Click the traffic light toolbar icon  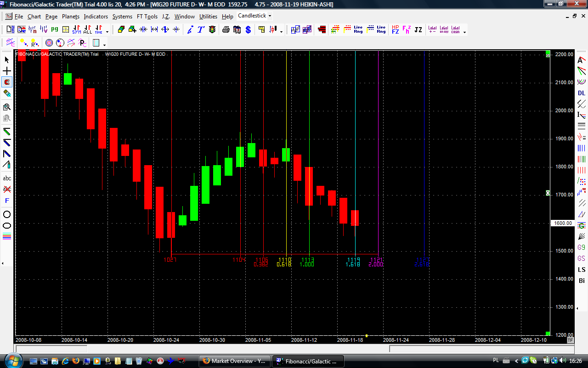pyautogui.click(x=212, y=30)
